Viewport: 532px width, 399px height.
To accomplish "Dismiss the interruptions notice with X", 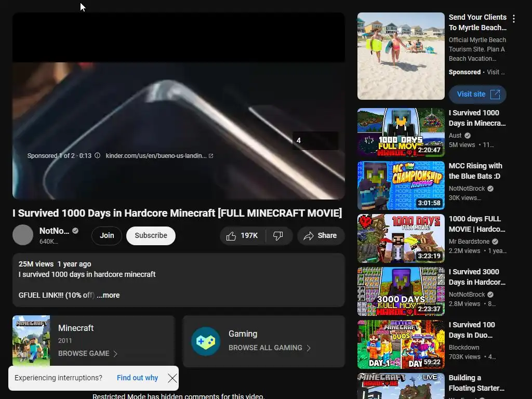I will pos(172,378).
